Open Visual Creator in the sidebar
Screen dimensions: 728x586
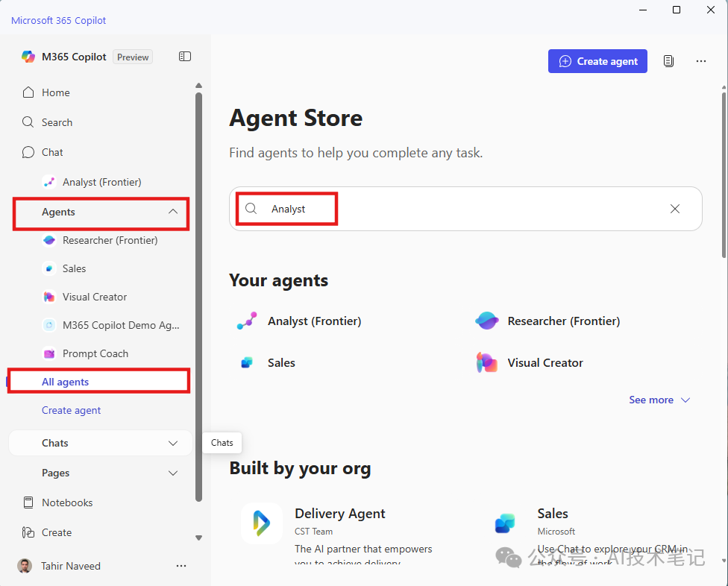click(95, 297)
